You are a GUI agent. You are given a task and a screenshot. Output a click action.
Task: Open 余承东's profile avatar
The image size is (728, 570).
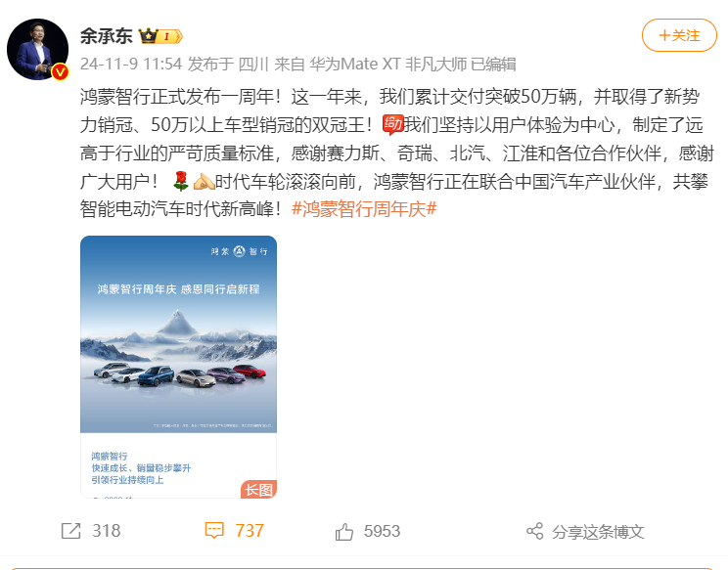pos(37,49)
